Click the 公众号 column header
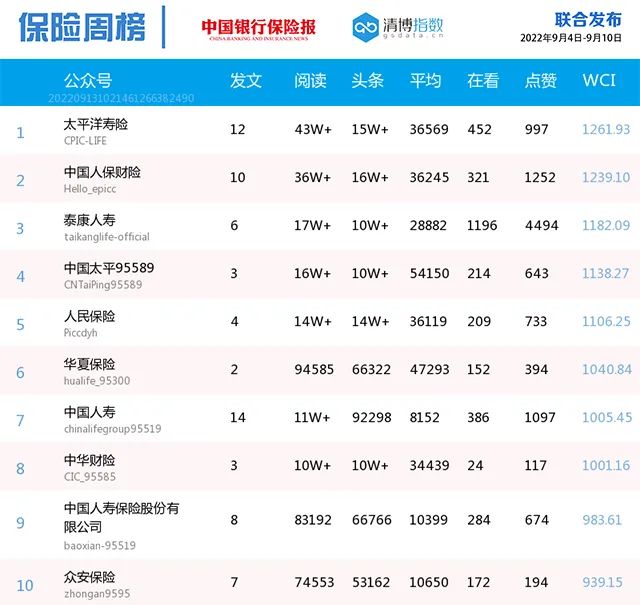This screenshot has height=605, width=640. click(x=88, y=80)
